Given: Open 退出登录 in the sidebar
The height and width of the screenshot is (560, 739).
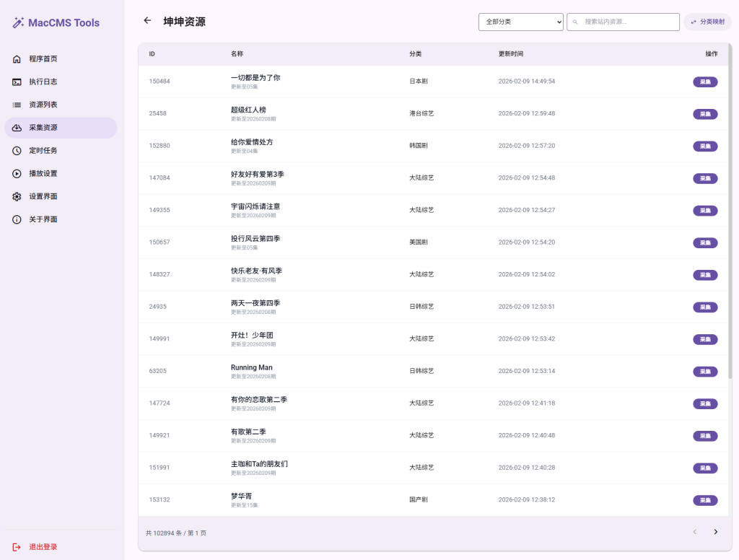Looking at the screenshot, I should click(43, 547).
